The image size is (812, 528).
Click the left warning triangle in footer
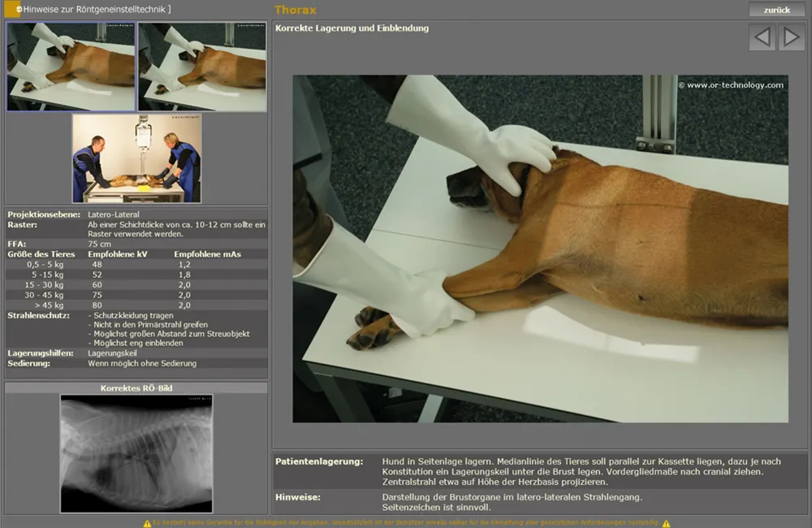point(146,523)
